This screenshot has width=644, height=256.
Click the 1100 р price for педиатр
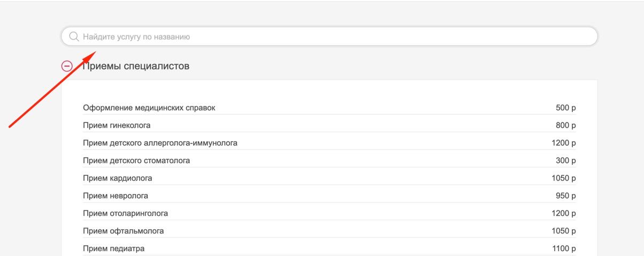(x=564, y=249)
